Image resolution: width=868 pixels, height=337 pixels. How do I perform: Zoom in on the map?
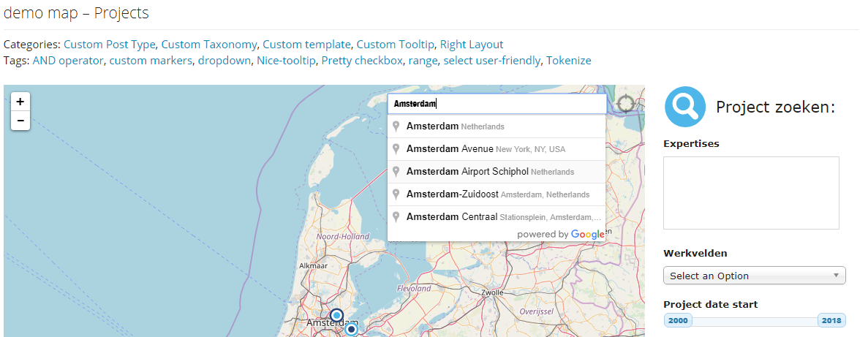[x=20, y=102]
